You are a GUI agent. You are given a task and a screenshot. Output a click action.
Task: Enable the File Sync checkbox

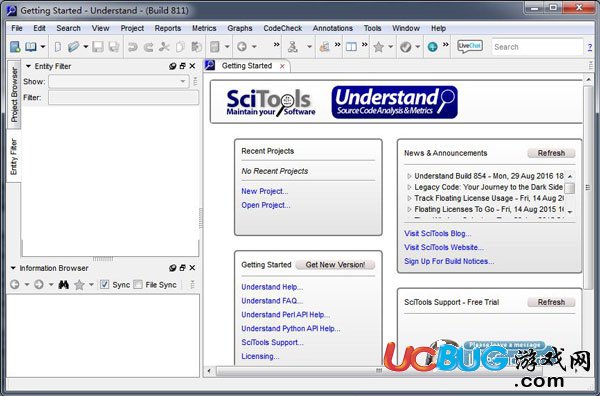pyautogui.click(x=138, y=285)
